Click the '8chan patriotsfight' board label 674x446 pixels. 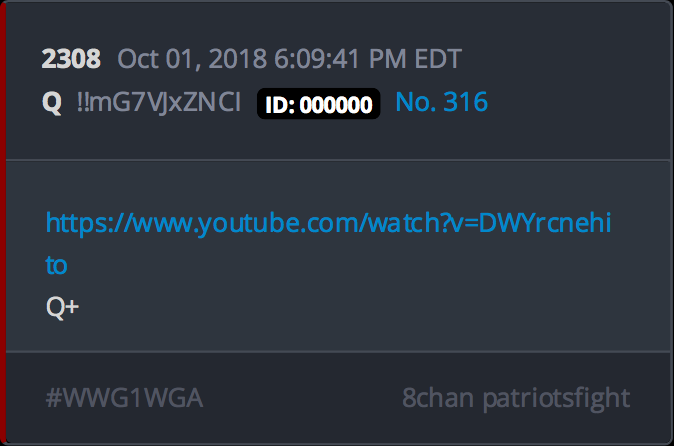(516, 398)
